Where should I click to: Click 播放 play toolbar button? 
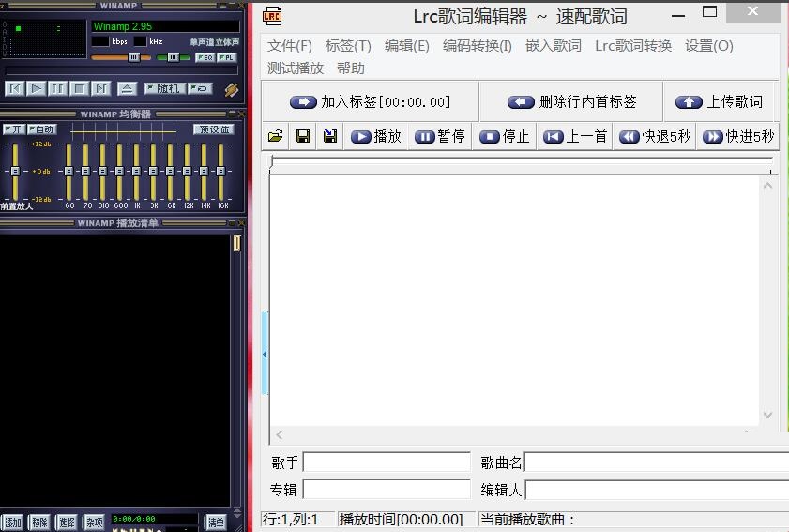(x=376, y=136)
